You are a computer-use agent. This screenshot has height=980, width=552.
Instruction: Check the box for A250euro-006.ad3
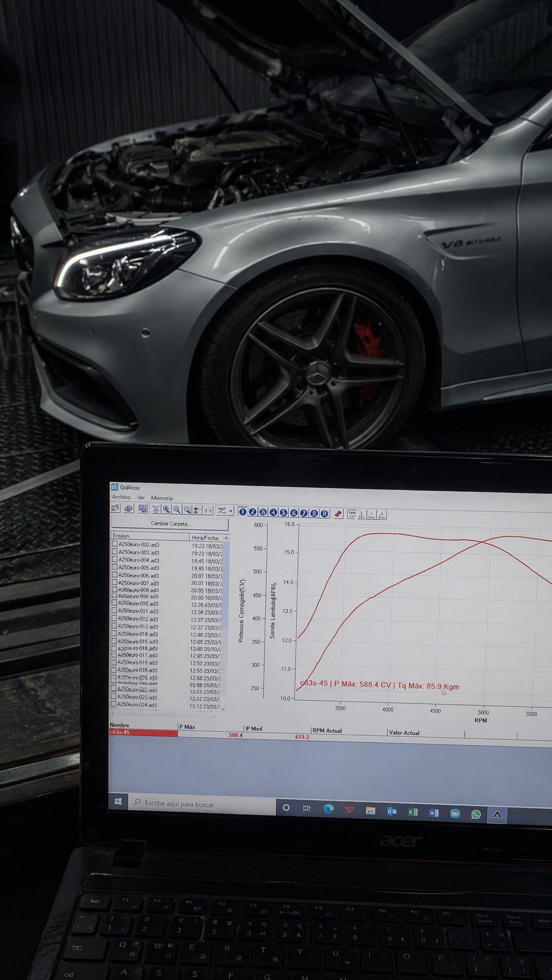(x=115, y=575)
